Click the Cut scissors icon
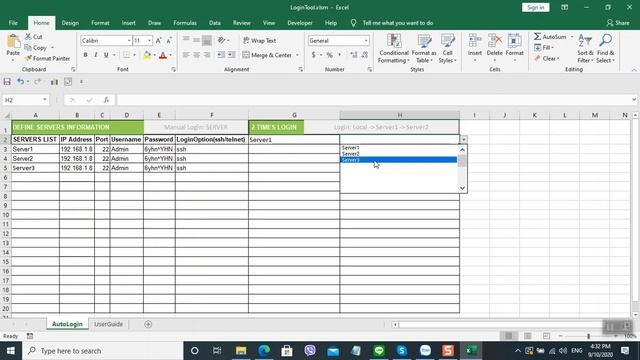 (28, 37)
